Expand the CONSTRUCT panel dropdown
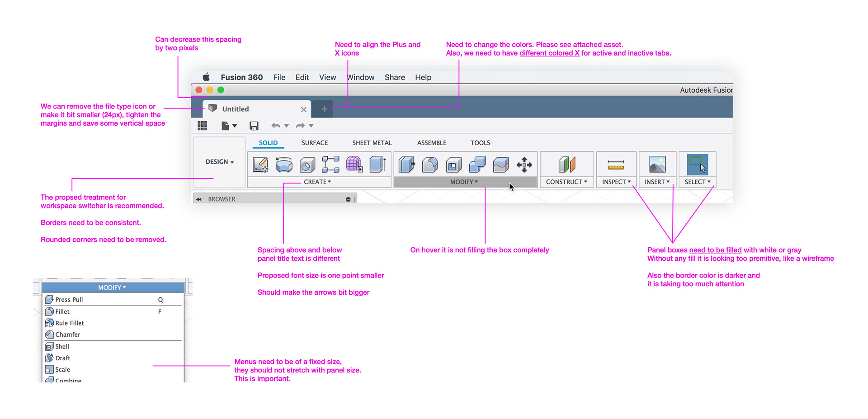The height and width of the screenshot is (419, 868). [566, 182]
